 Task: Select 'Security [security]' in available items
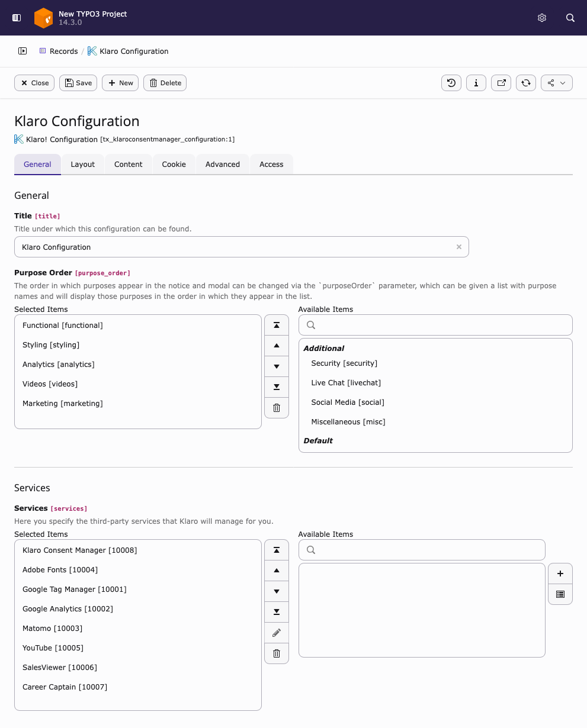[x=435, y=363]
